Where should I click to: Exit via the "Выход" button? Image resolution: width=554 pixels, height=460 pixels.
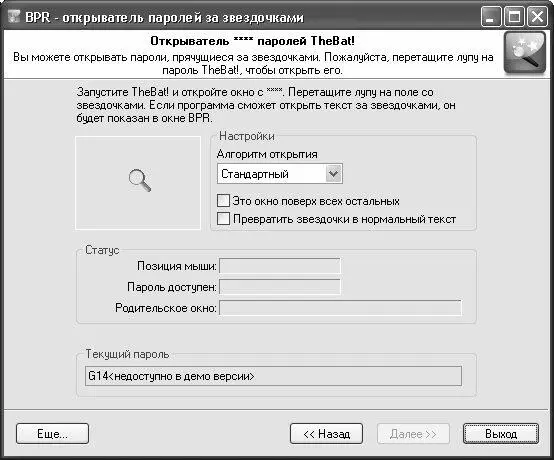(501, 434)
